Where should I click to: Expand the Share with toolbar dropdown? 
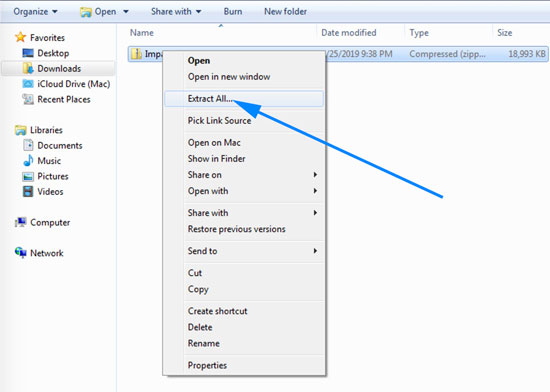pyautogui.click(x=176, y=12)
